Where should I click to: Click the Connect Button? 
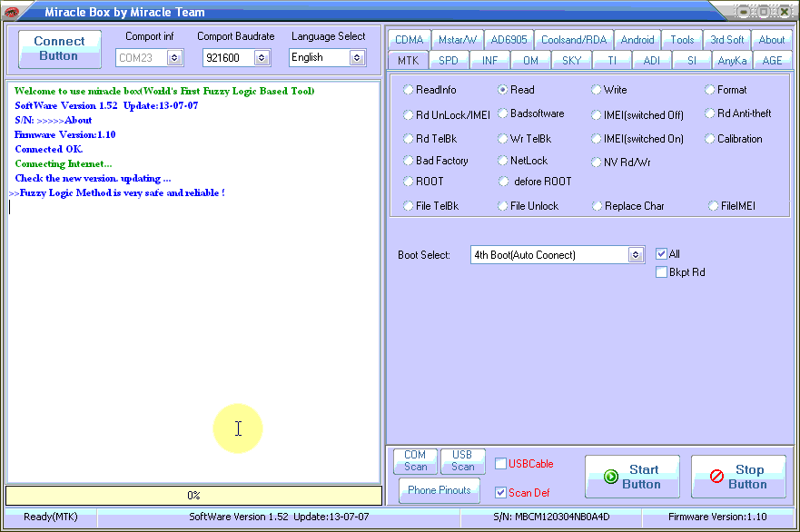(59, 48)
